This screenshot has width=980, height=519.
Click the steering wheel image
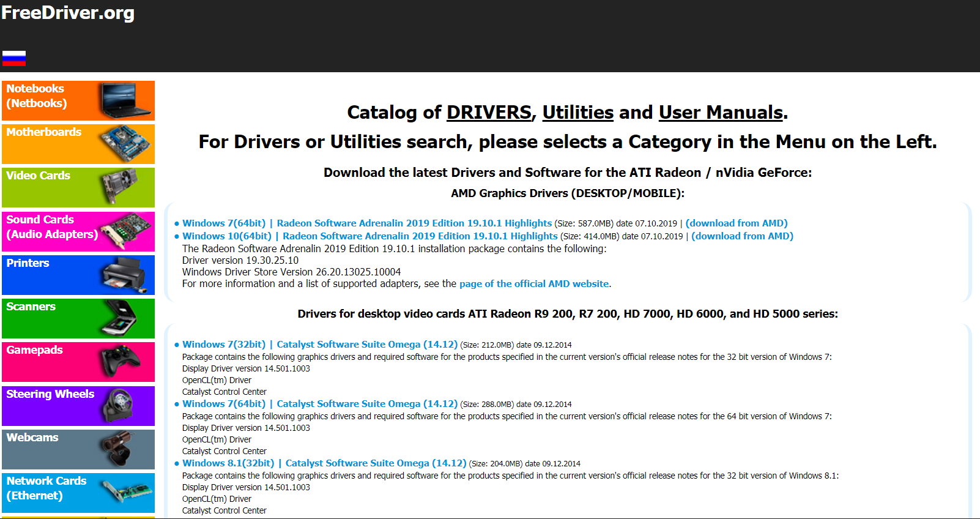(x=119, y=406)
